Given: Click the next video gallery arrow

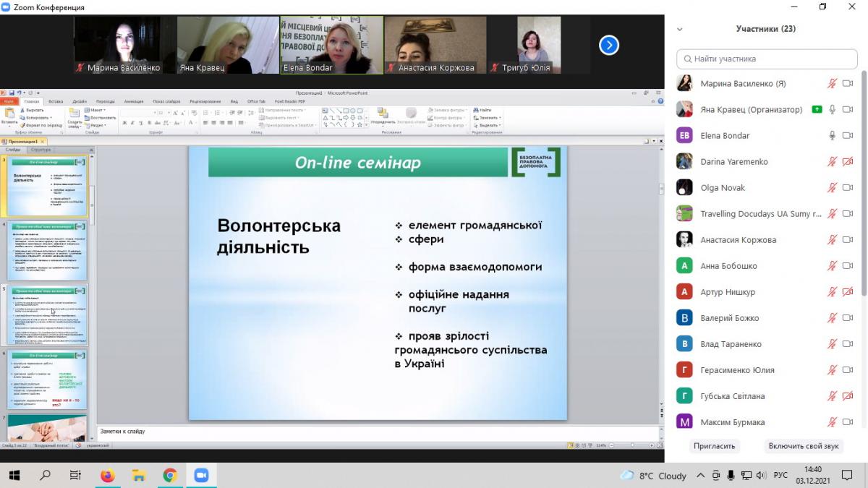Looking at the screenshot, I should tap(609, 46).
